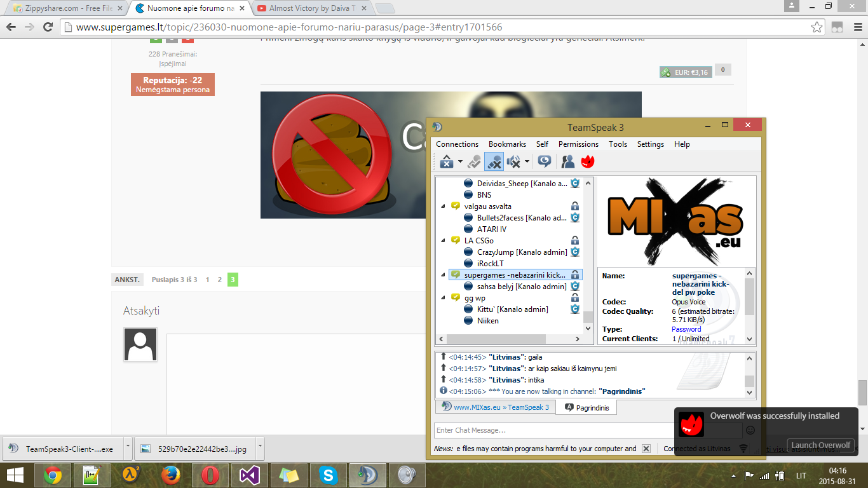
Task: Click the TeamSpeak disconnect from server icon
Action: pos(447,161)
